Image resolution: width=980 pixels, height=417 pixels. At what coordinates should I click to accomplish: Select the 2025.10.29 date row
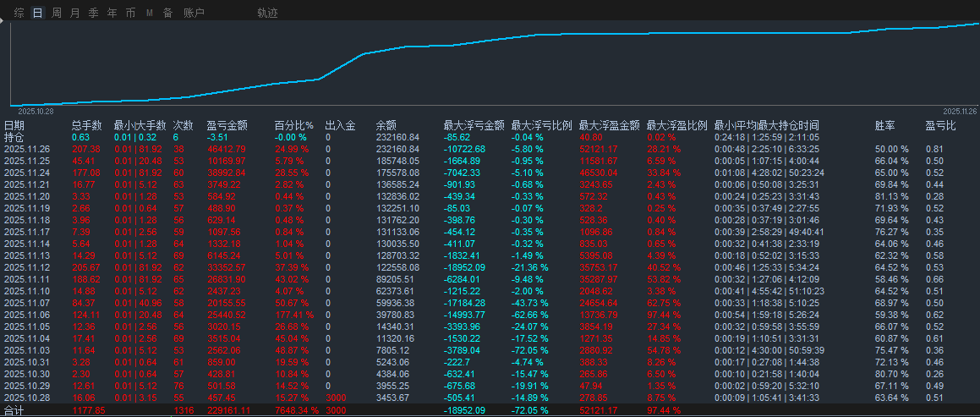[490, 386]
